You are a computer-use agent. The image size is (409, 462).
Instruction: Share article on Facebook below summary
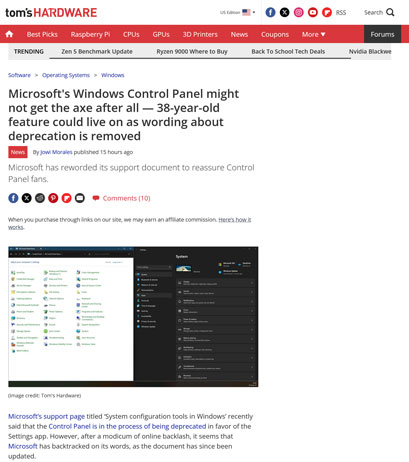pos(13,198)
